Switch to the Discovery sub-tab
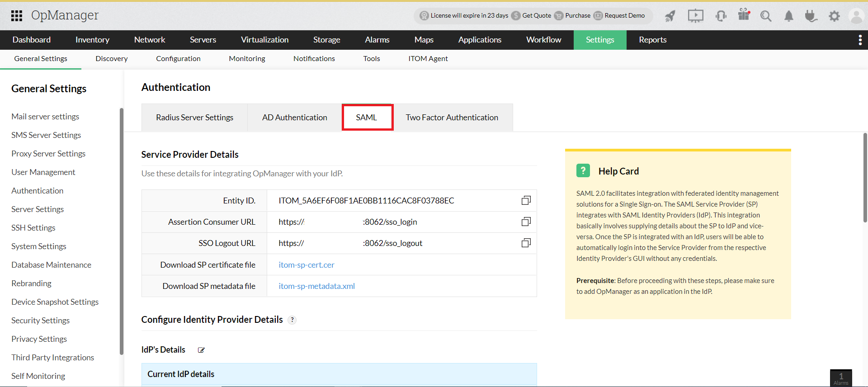The width and height of the screenshot is (868, 387). point(112,59)
